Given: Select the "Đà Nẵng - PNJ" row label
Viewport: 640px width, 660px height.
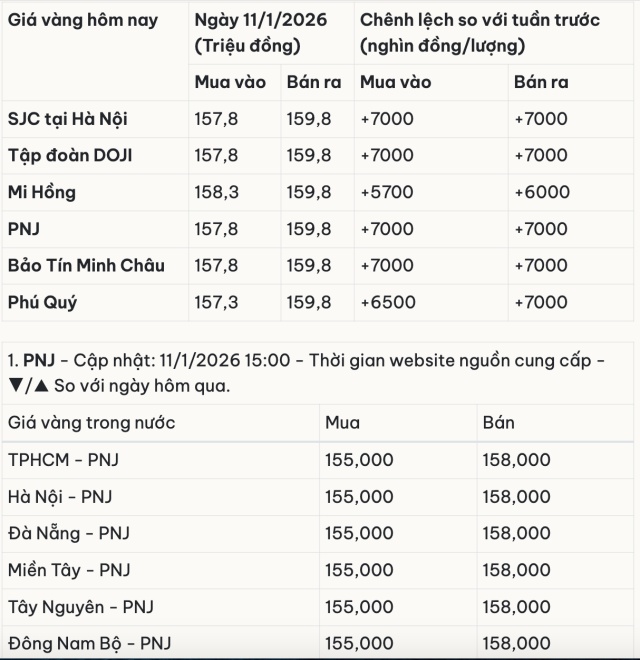Looking at the screenshot, I should [69, 533].
